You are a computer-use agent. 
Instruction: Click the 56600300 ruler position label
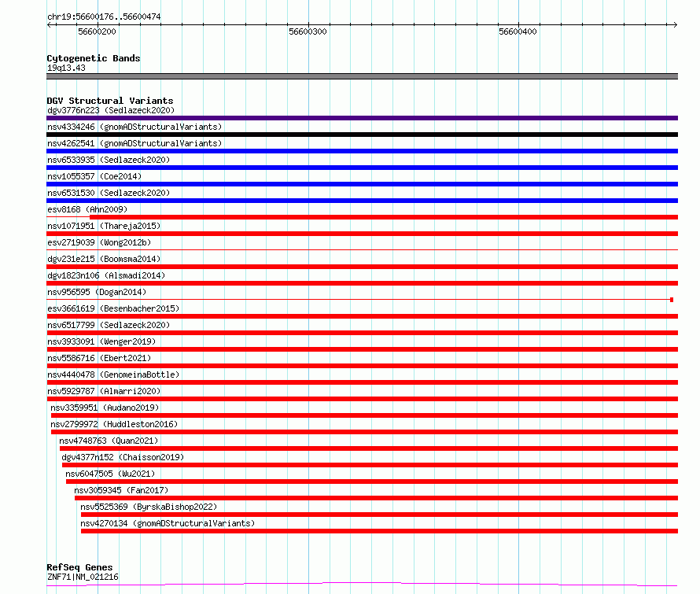pos(308,31)
